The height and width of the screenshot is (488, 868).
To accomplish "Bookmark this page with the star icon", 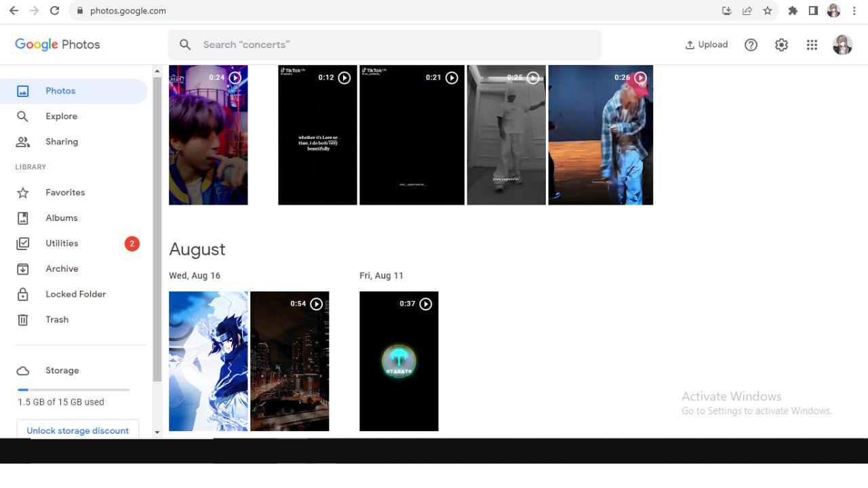I will click(x=767, y=10).
